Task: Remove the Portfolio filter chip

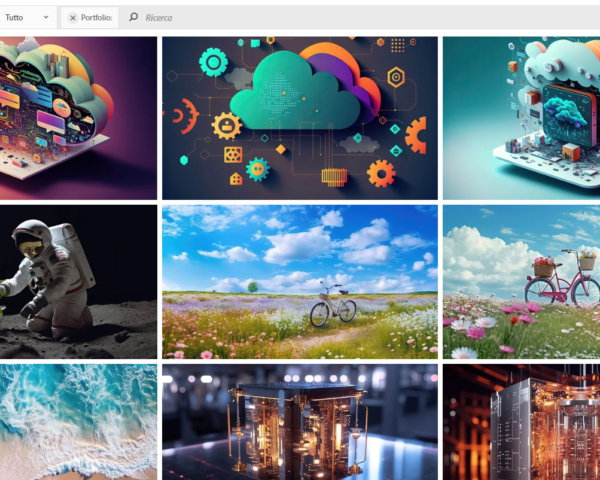Action: click(73, 18)
